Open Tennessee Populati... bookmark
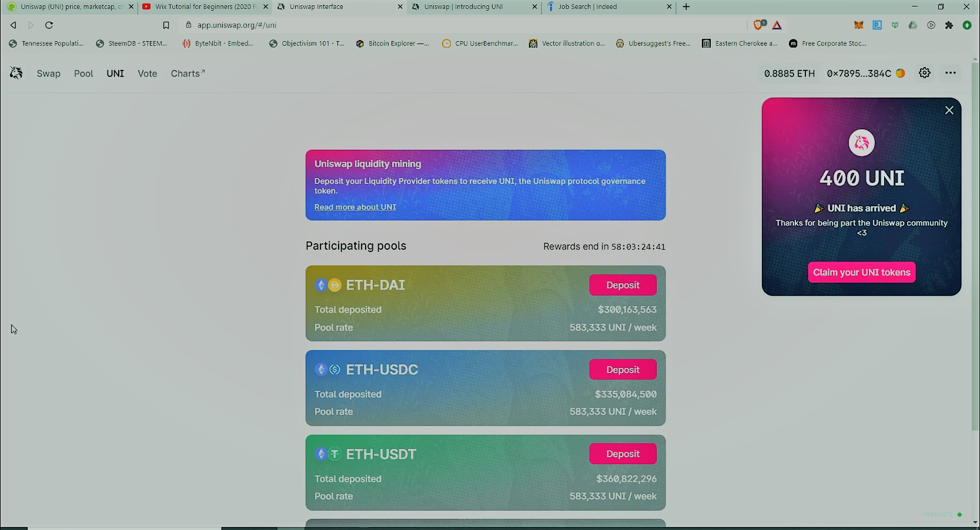 click(46, 43)
